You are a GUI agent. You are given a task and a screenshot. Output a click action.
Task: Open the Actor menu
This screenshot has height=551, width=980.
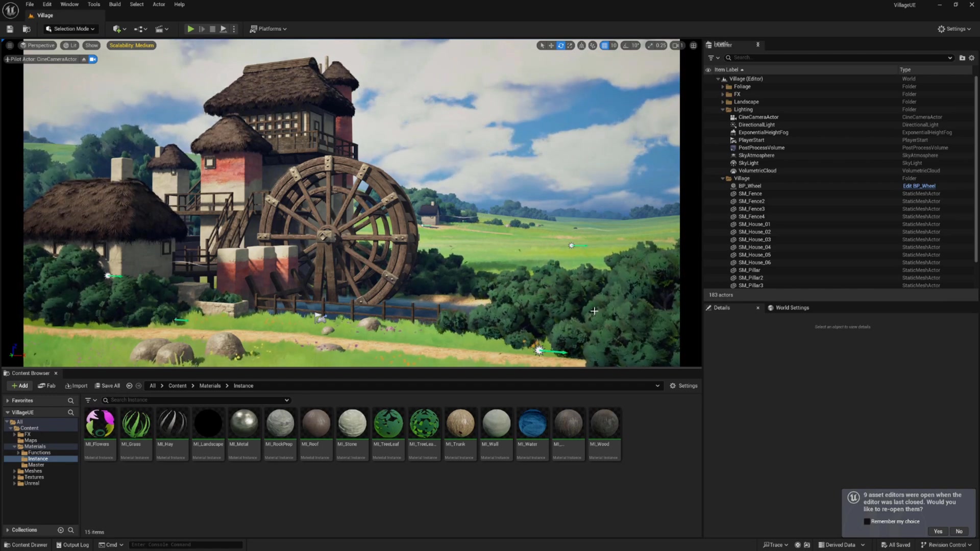pyautogui.click(x=159, y=4)
